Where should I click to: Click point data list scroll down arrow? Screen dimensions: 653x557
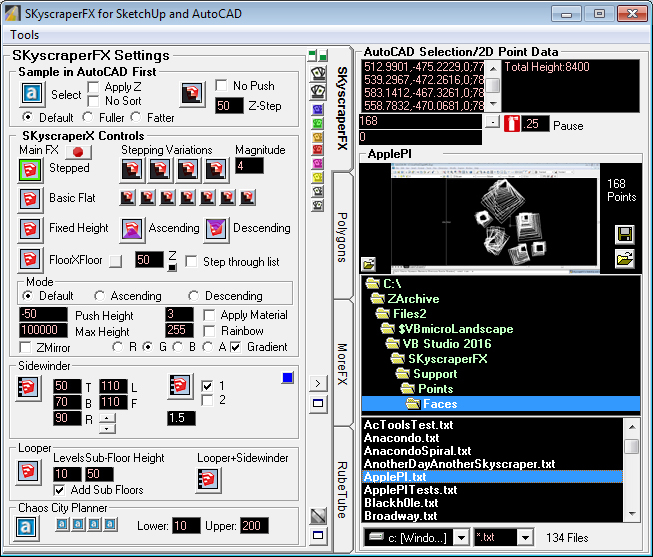(493, 103)
